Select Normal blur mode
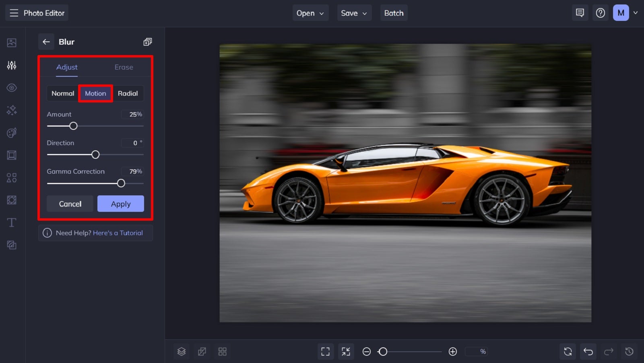The image size is (644, 363). (63, 93)
